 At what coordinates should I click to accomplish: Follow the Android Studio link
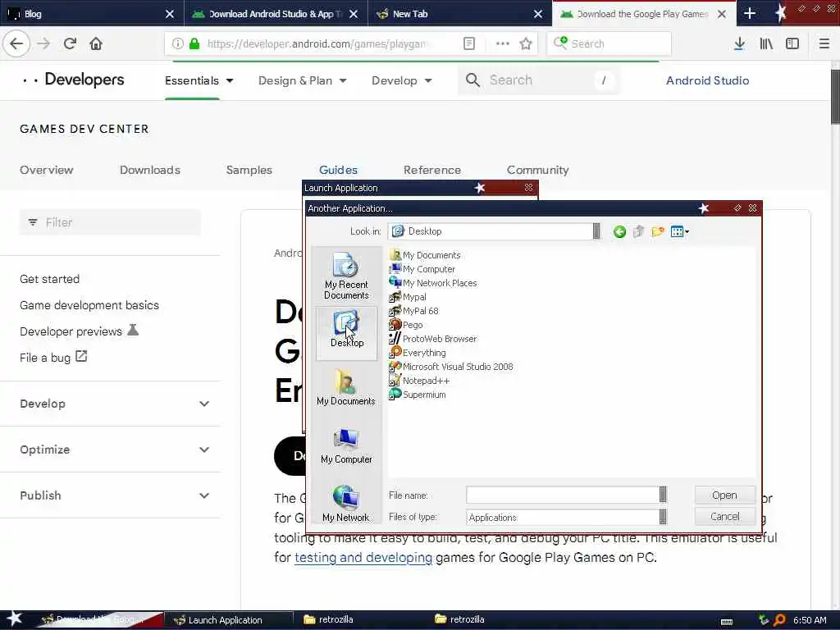708,80
